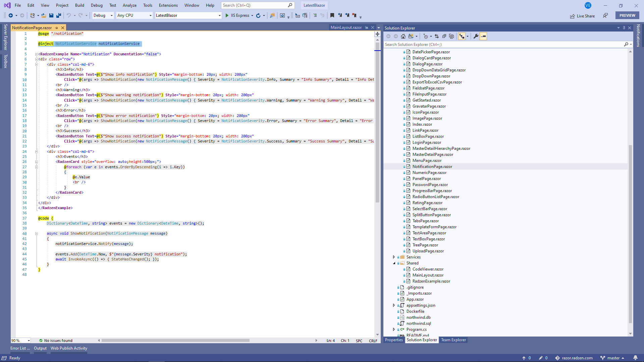Click the Find in Files toolbar icon
Image resolution: width=644 pixels, height=362 pixels.
pos(272,15)
